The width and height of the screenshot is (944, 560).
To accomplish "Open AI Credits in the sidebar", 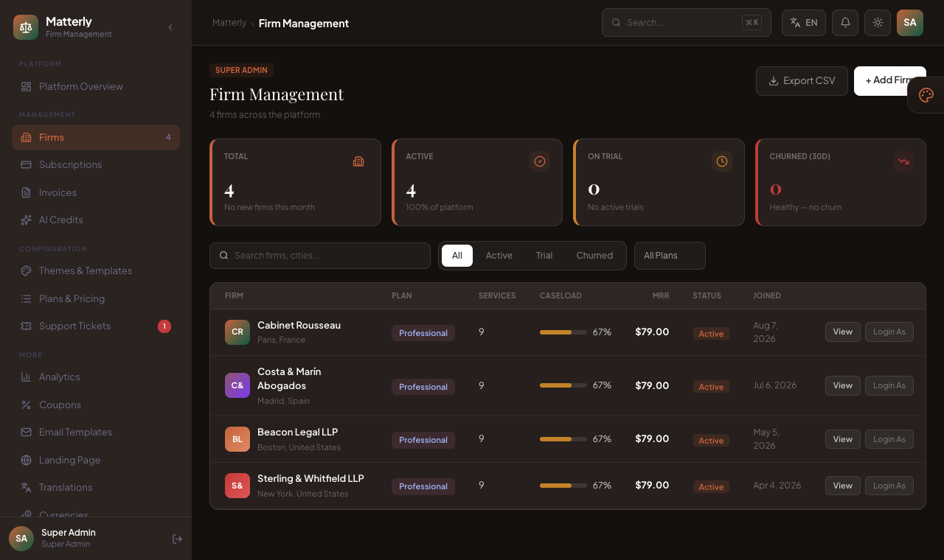I will [x=96, y=220].
